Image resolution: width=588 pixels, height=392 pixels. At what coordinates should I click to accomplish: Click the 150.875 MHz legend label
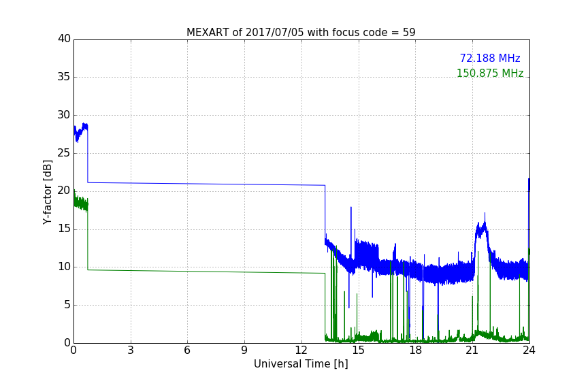[x=490, y=73]
